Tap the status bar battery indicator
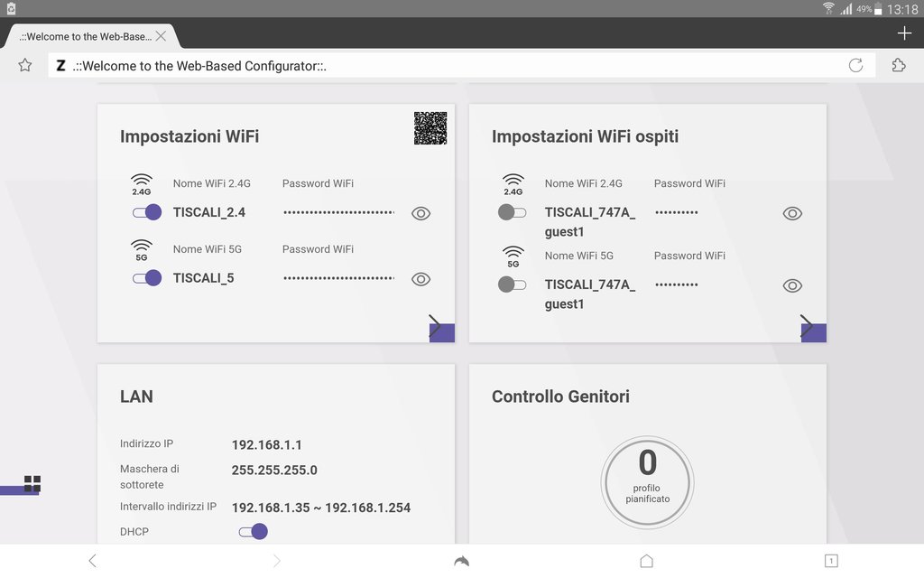The image size is (924, 578). [x=878, y=9]
